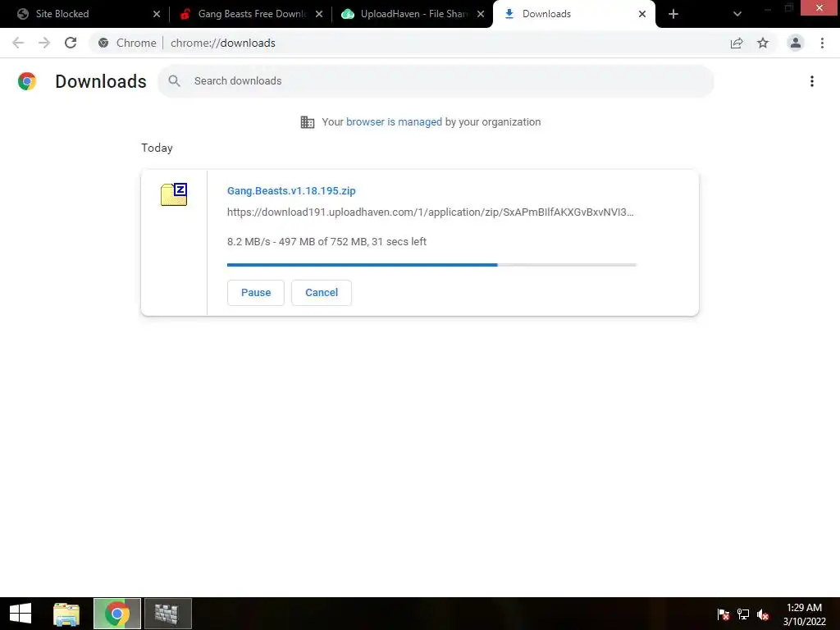
Task: Expand the tab search chevron
Action: [x=737, y=14]
